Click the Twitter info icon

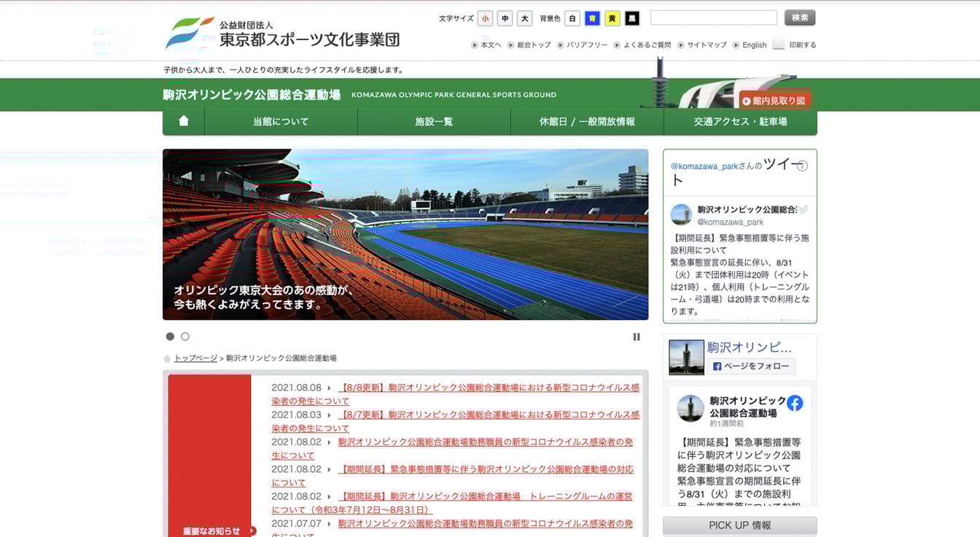(802, 166)
